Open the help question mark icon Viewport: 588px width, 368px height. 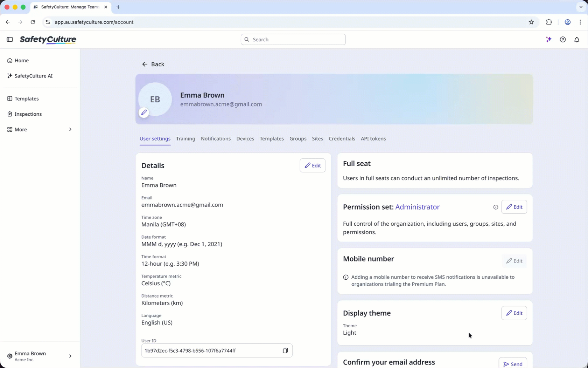tap(563, 40)
